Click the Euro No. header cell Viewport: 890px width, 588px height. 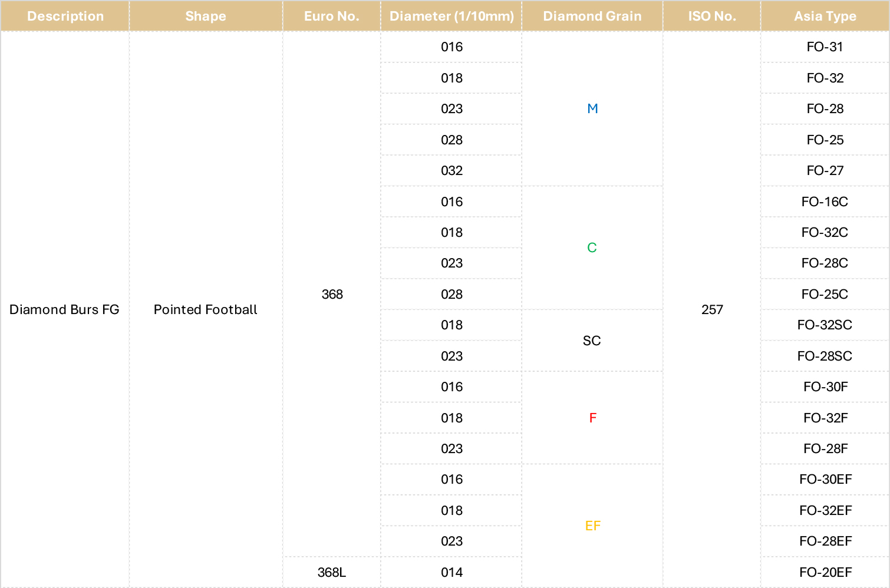(332, 16)
